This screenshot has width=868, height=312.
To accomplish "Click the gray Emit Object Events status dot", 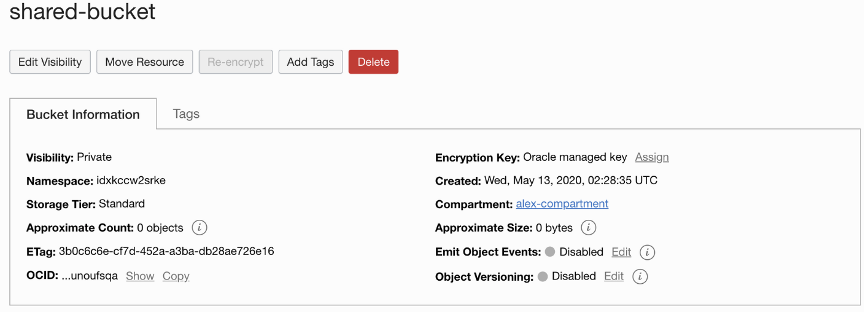I will 550,252.
